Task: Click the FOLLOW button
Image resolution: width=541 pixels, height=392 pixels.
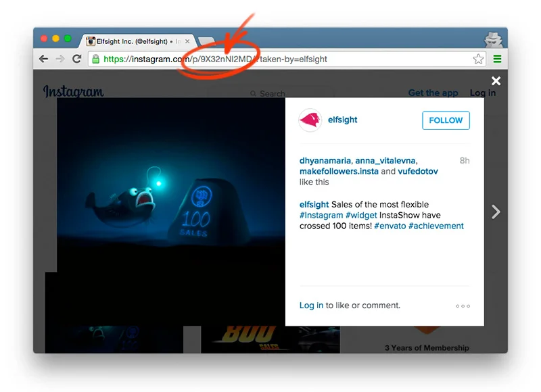Action: click(x=446, y=120)
